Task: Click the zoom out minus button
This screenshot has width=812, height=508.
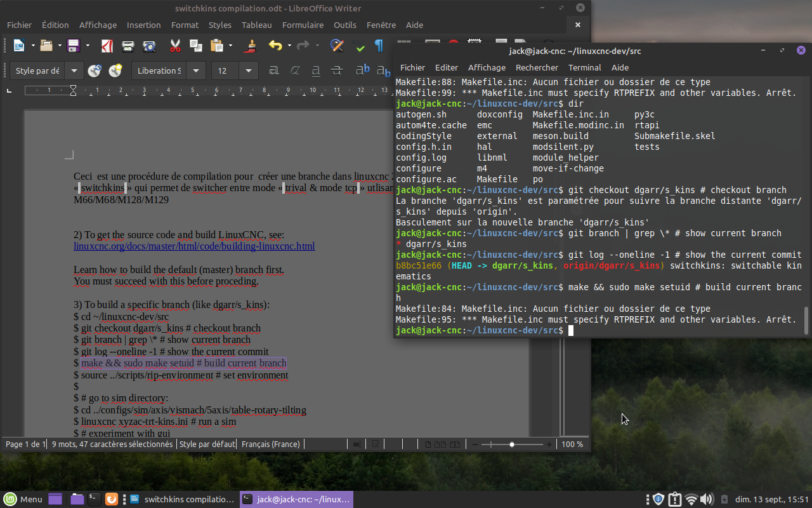Action: 475,444
